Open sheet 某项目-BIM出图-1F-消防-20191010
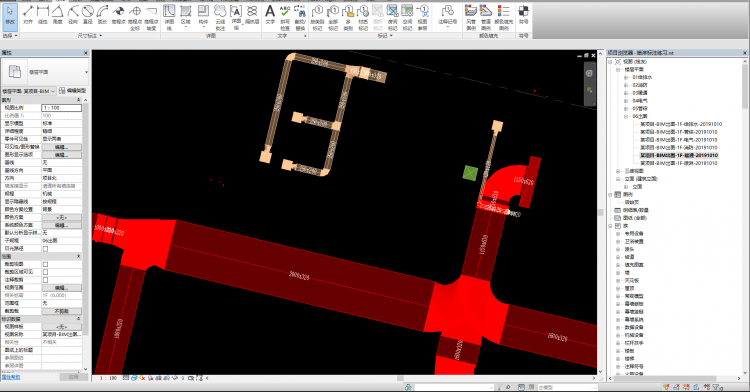 pos(679,147)
